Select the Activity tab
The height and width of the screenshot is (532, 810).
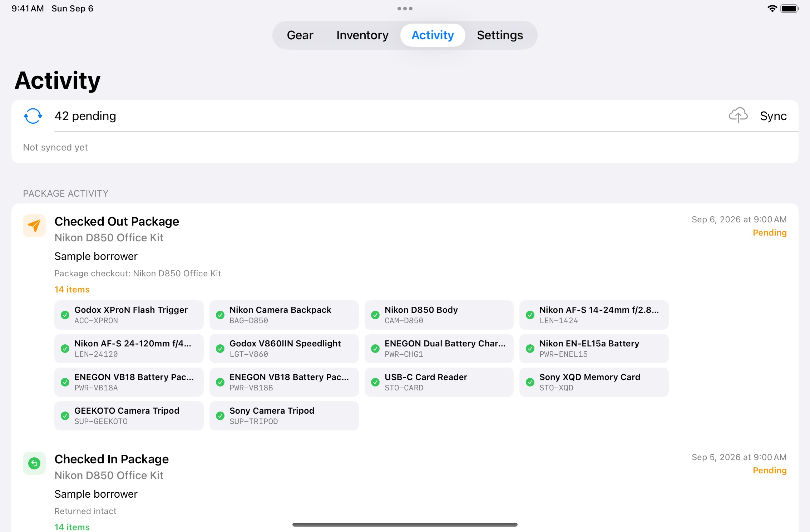click(x=433, y=35)
